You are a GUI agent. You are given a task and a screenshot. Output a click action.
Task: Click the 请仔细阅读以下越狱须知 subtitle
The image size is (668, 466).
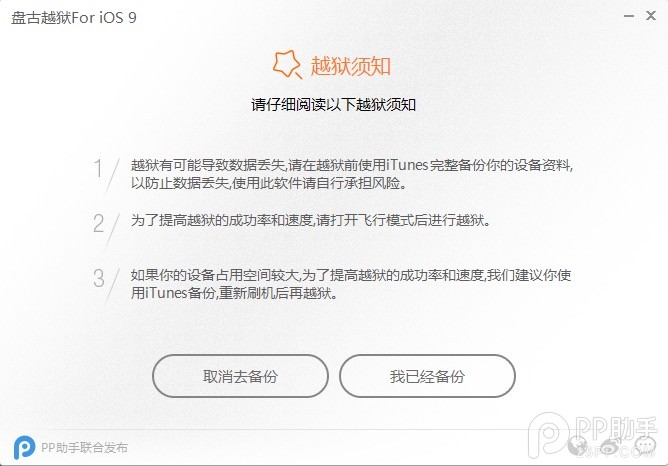pyautogui.click(x=334, y=105)
